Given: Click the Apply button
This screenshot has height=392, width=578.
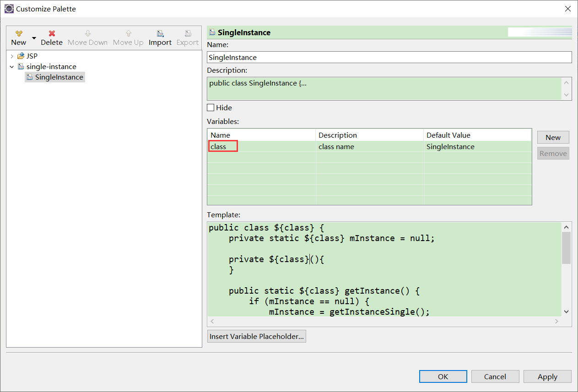Looking at the screenshot, I should click(547, 376).
